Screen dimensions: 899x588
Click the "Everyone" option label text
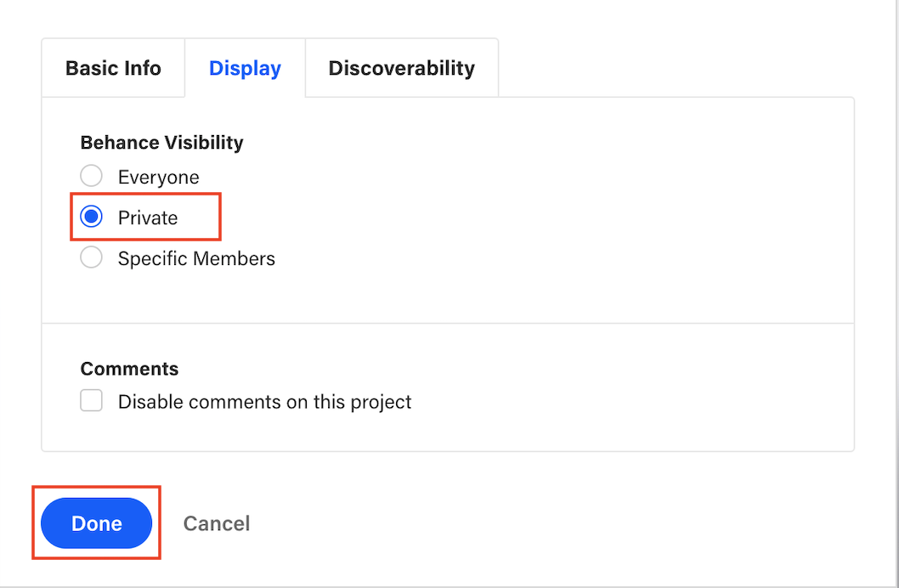tap(159, 178)
